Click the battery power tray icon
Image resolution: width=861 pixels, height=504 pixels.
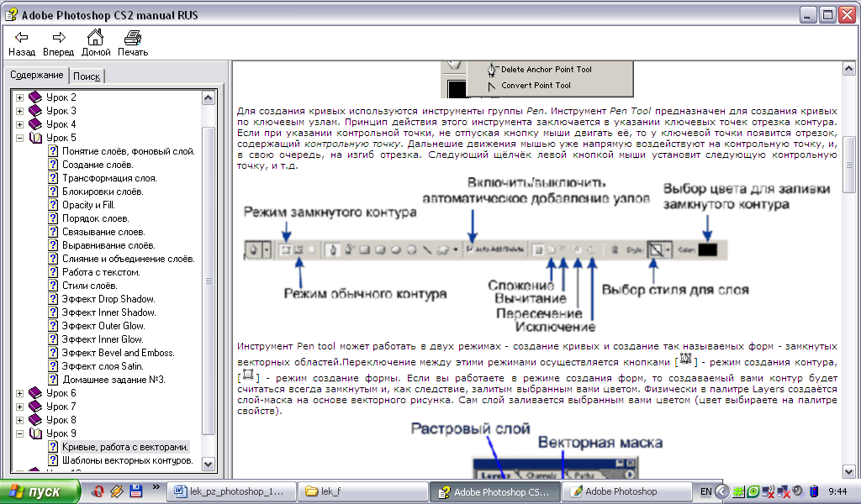coord(814,491)
